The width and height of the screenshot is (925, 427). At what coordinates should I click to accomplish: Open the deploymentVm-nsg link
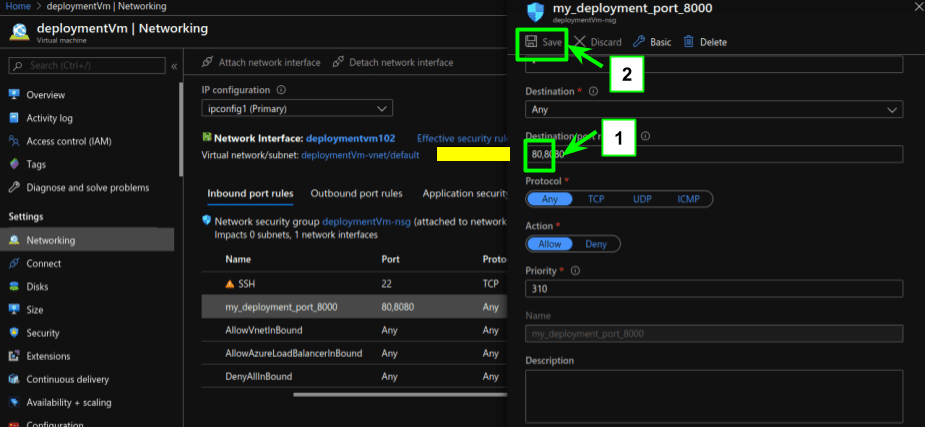pos(366,222)
